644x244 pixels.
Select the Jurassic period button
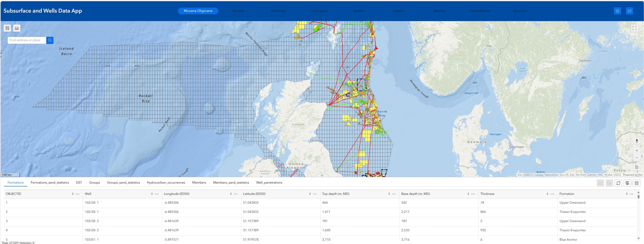tap(359, 11)
